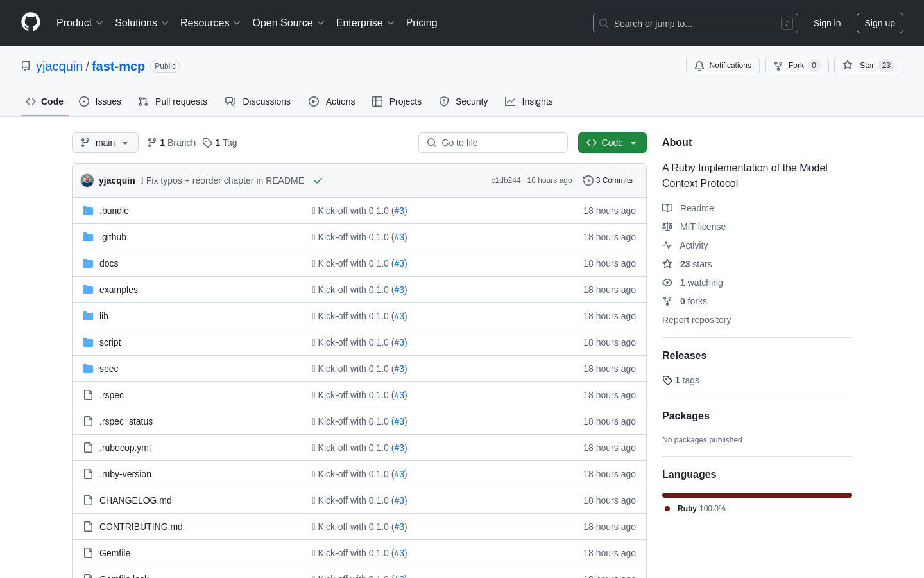Click the history clock icon near 3 Commits
Viewport: 924px width, 578px height.
tap(588, 180)
